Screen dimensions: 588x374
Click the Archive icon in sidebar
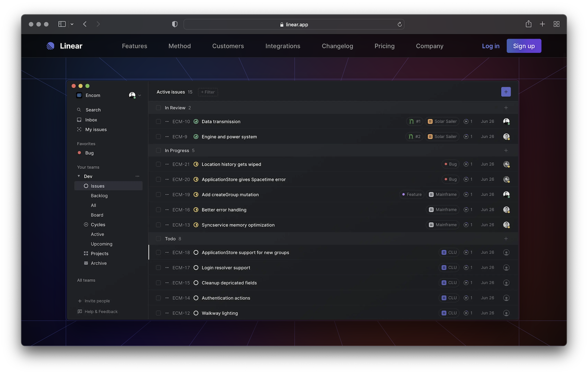[86, 263]
